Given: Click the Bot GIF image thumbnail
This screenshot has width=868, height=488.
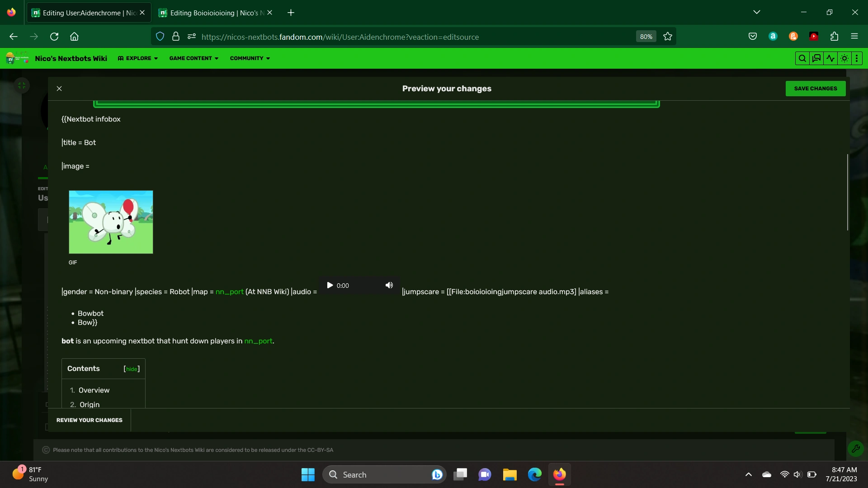Looking at the screenshot, I should click(x=111, y=222).
